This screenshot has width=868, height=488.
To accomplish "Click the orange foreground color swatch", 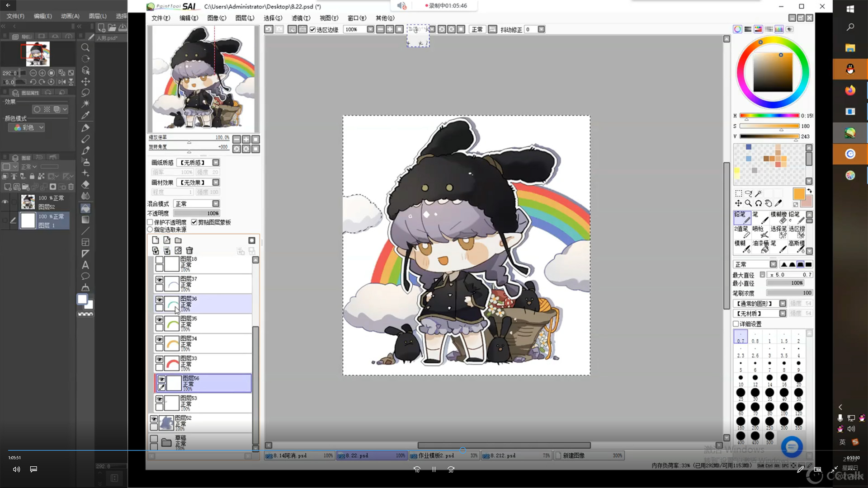I will [x=799, y=194].
